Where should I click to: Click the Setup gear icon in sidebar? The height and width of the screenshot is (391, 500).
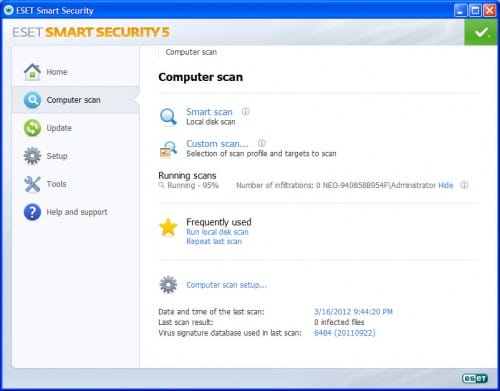point(32,156)
